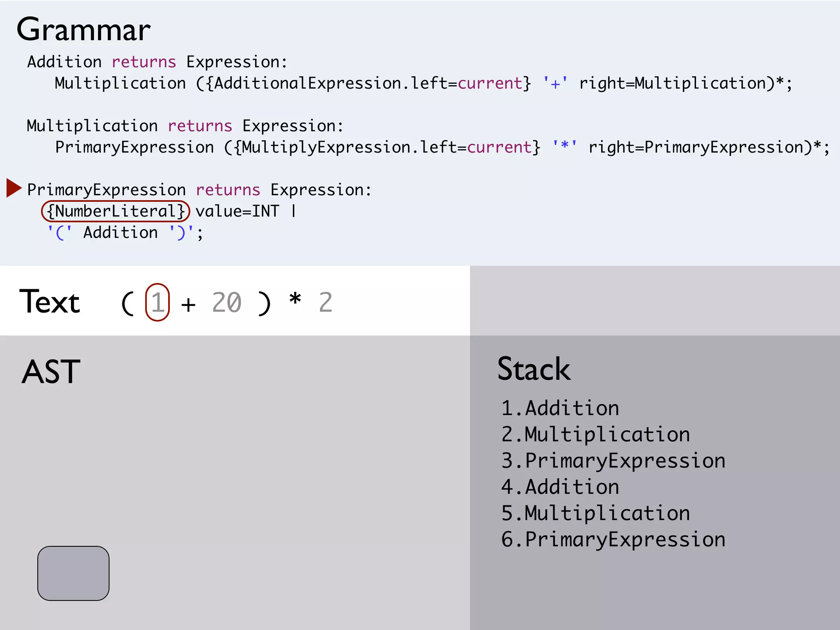Select stack entry 6.PrimaryExpression

613,539
